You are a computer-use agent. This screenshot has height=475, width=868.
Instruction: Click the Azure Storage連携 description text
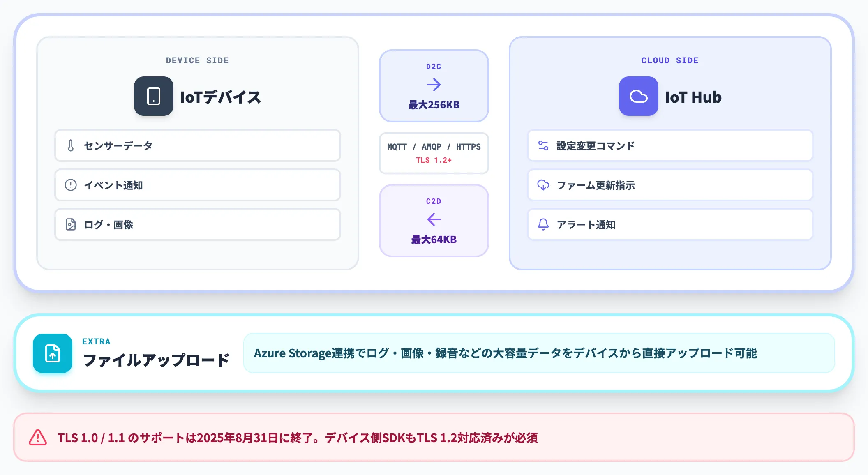[506, 353]
